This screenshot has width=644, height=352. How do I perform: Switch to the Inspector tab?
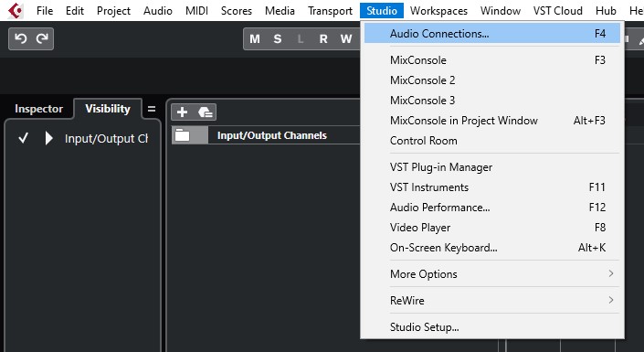click(39, 109)
